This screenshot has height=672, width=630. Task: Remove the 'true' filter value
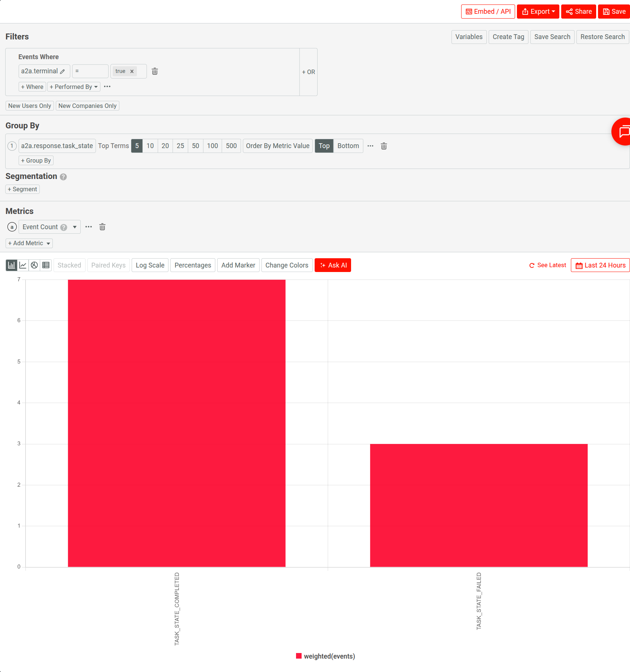click(132, 71)
